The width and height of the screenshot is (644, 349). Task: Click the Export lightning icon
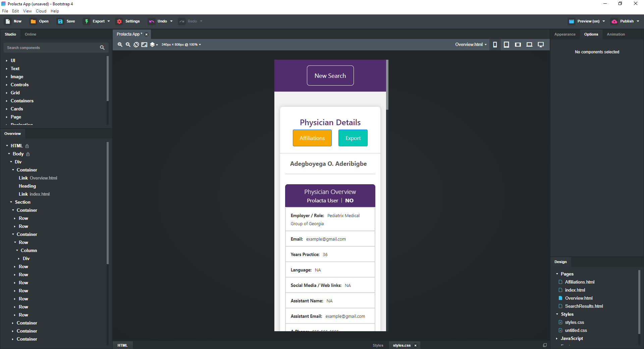point(87,21)
